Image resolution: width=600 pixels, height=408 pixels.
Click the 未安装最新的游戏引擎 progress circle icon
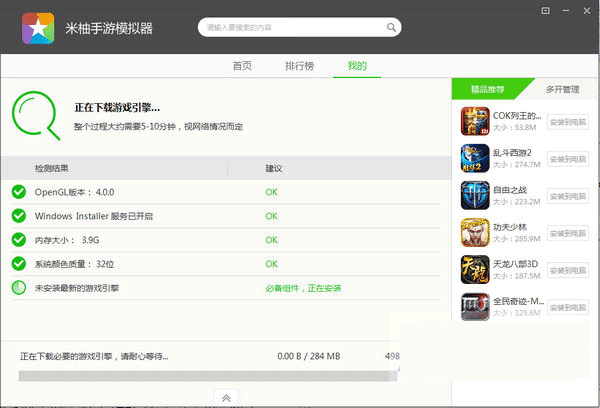click(x=19, y=288)
